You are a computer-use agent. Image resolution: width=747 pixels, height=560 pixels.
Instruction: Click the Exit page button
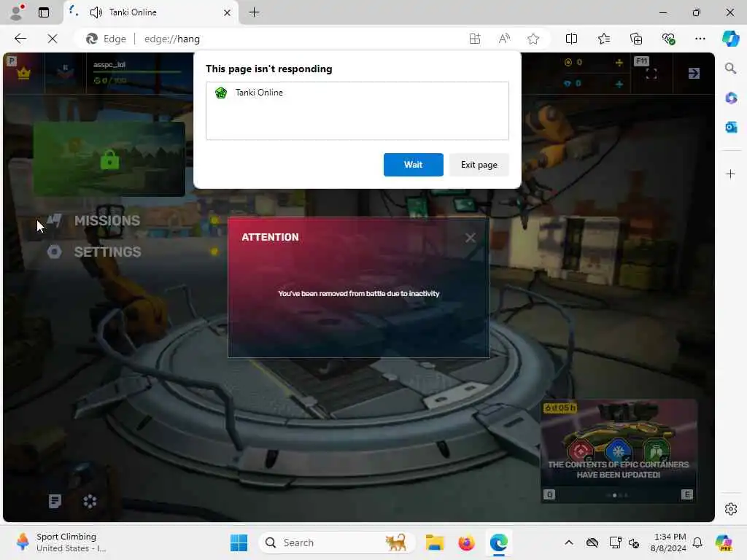479,165
